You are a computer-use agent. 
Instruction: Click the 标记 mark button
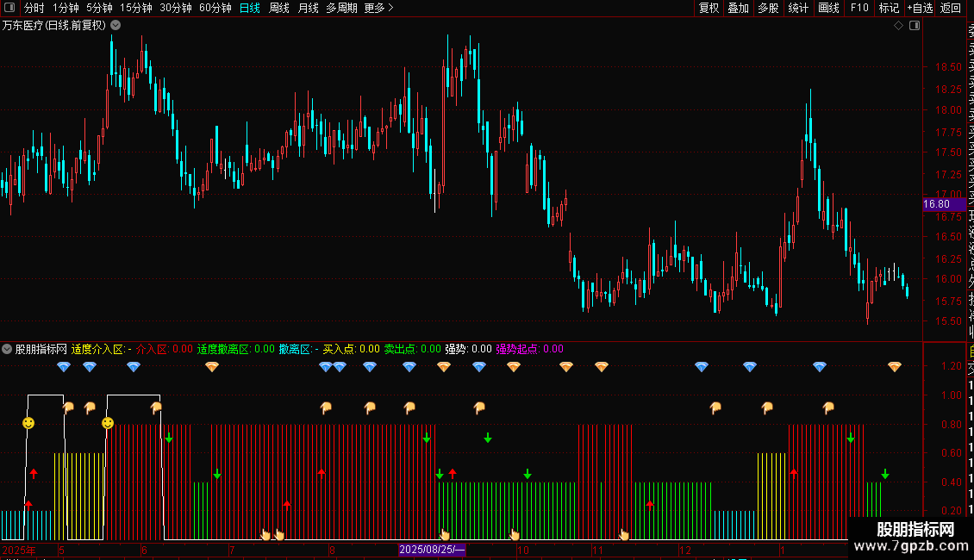coord(889,8)
